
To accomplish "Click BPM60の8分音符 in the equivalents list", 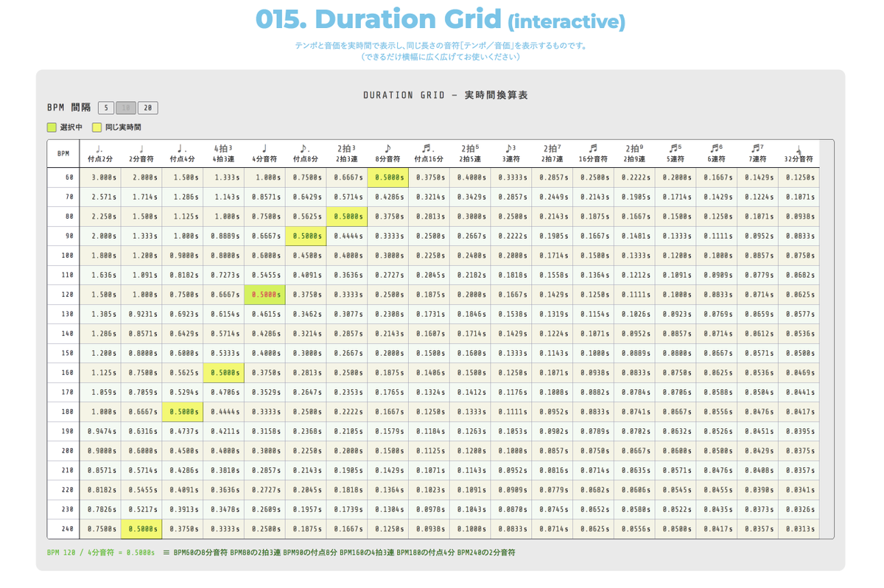I will coord(200,552).
